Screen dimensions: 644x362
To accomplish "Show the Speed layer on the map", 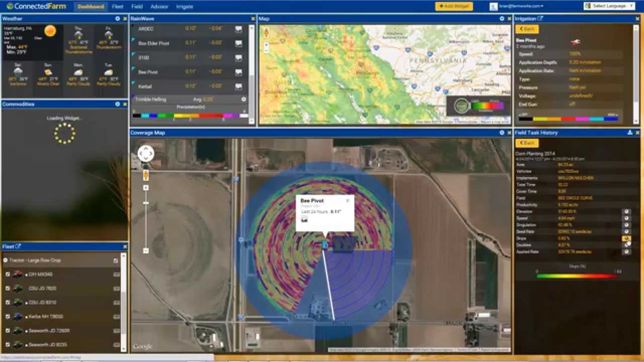I will [626, 218].
